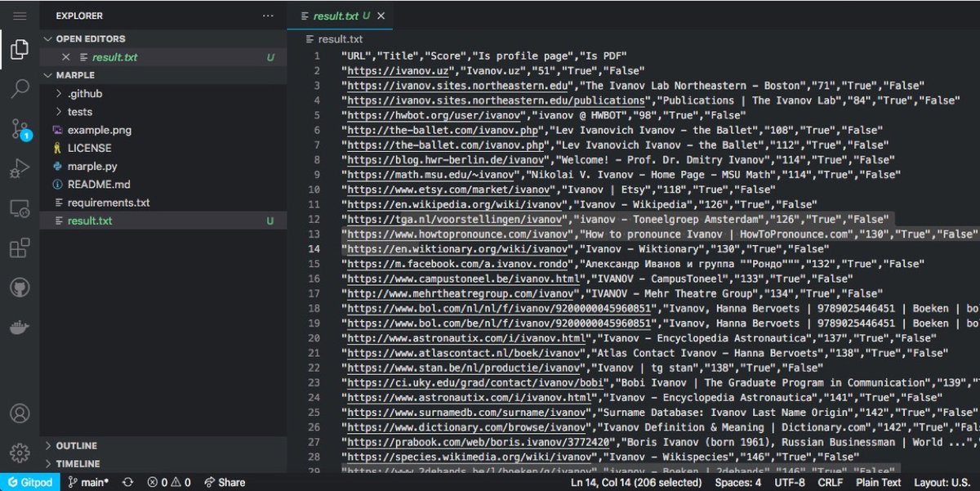Expand the Timeline section
980x491 pixels.
coord(163,464)
